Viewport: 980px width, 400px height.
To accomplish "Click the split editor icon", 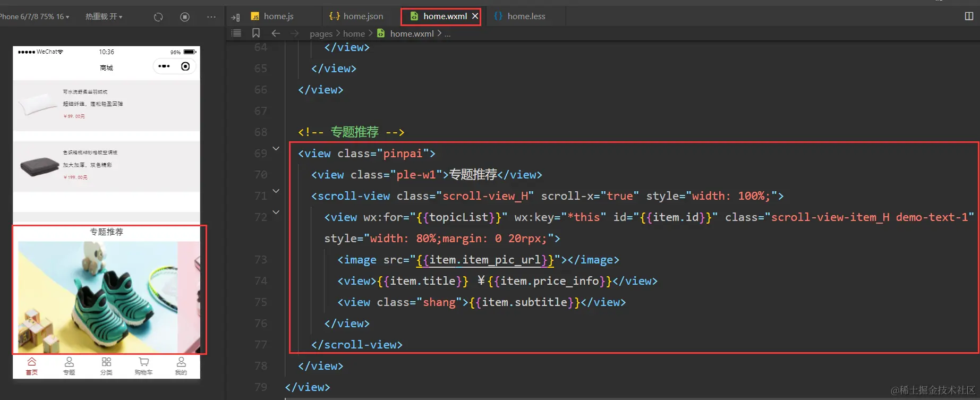I will click(969, 16).
